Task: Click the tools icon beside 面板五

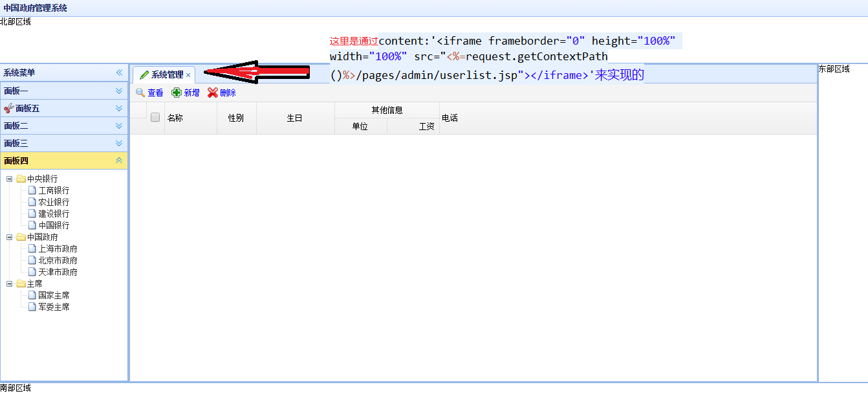Action: coord(9,108)
